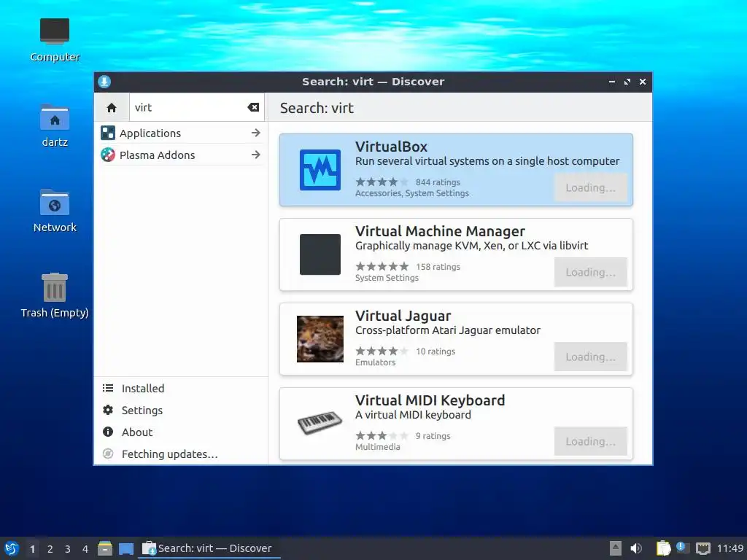Viewport: 747px width, 560px height.
Task: Clear the virt search text
Action: [x=253, y=107]
